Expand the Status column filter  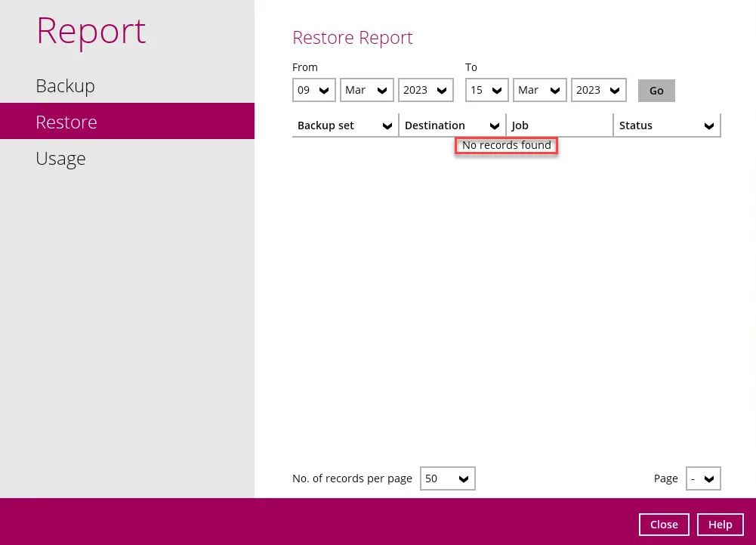667,125
